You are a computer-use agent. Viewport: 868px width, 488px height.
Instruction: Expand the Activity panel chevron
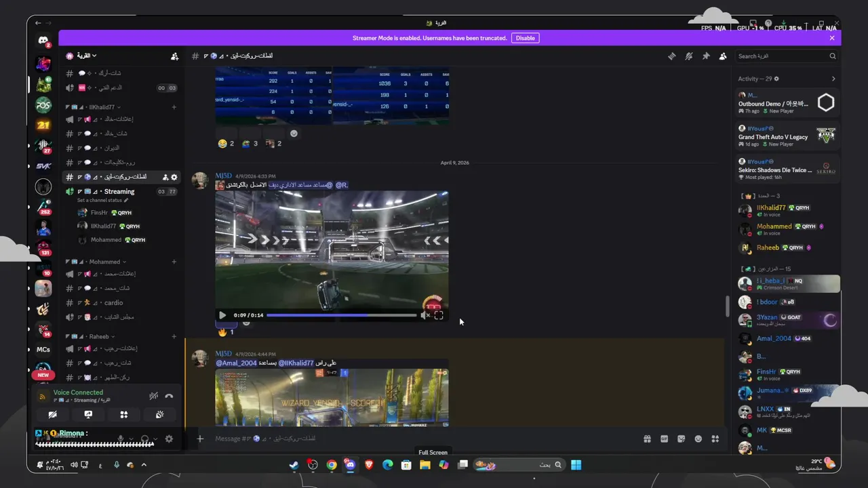833,79
